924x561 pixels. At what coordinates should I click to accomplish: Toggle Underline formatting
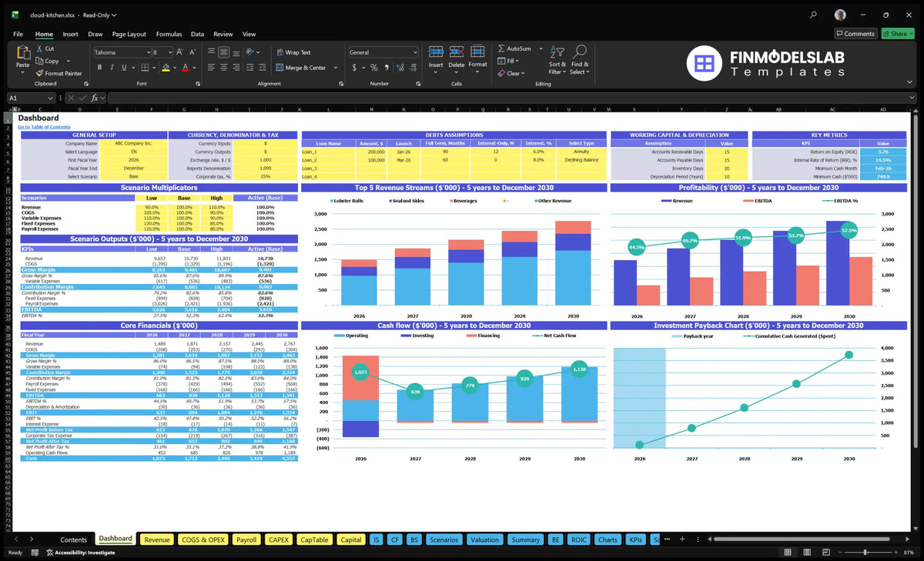(126, 68)
